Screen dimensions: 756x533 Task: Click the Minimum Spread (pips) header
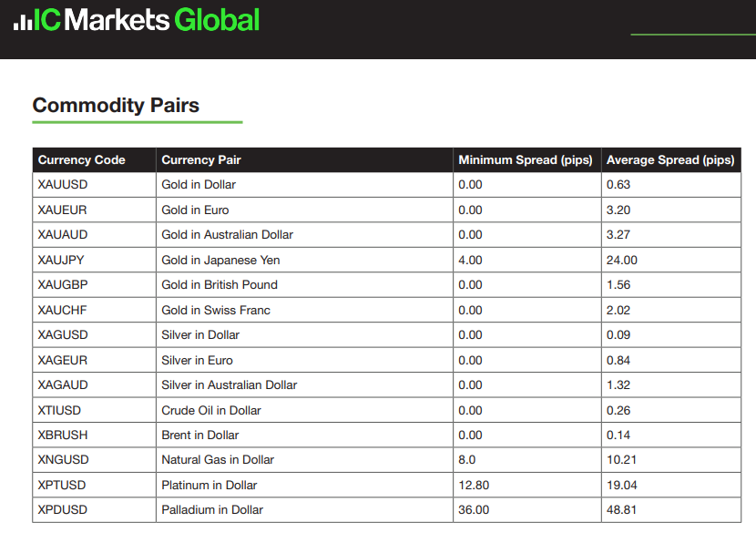click(525, 160)
